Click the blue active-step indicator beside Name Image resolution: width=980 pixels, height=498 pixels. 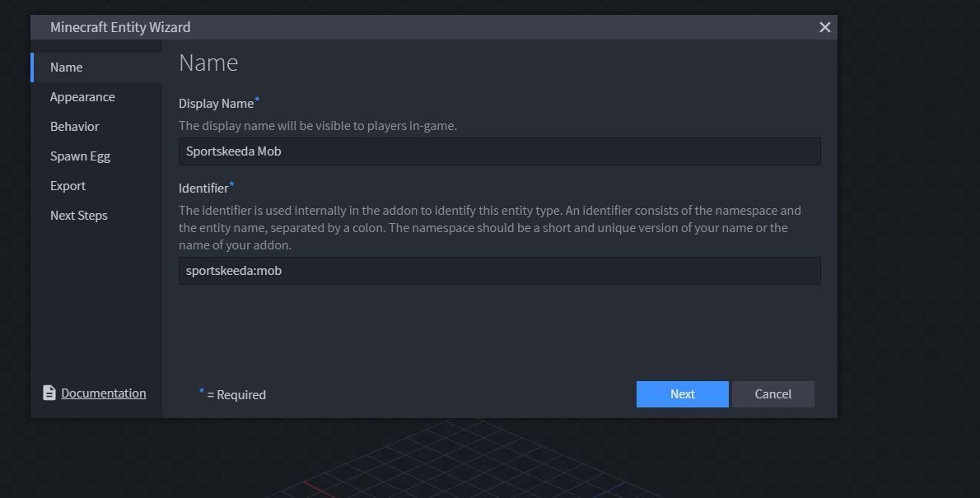[x=32, y=67]
